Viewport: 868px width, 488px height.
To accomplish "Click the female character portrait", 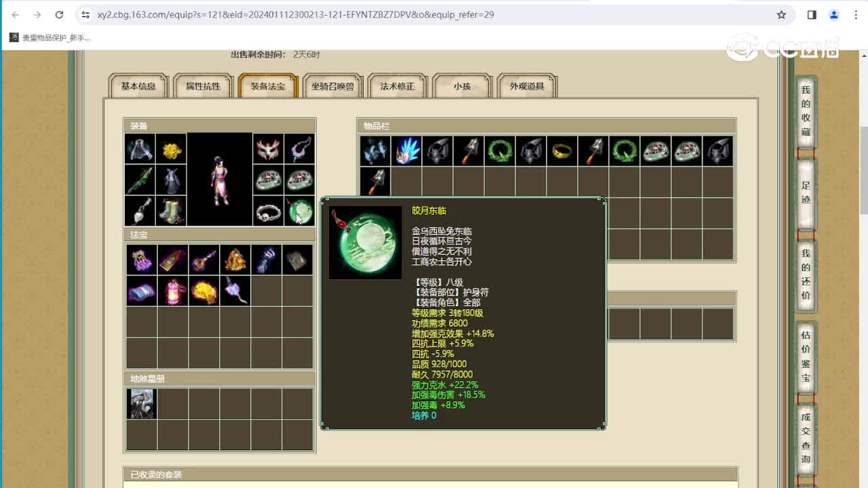I will click(220, 180).
